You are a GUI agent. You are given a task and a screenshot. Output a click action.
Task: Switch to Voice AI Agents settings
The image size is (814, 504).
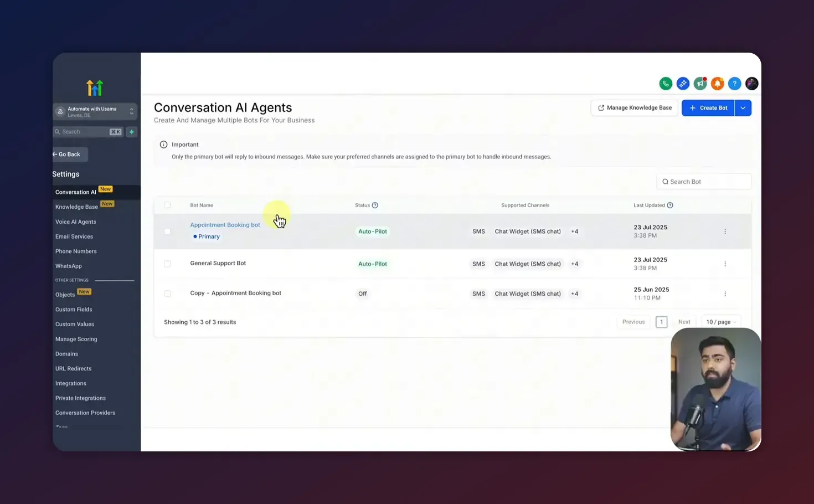click(x=75, y=222)
